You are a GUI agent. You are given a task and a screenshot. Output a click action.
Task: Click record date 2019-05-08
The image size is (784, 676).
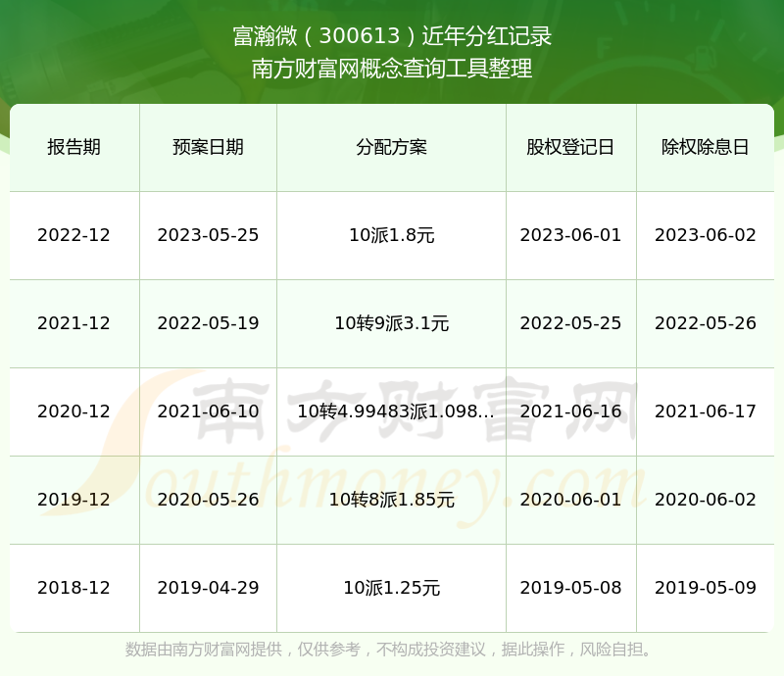point(570,588)
